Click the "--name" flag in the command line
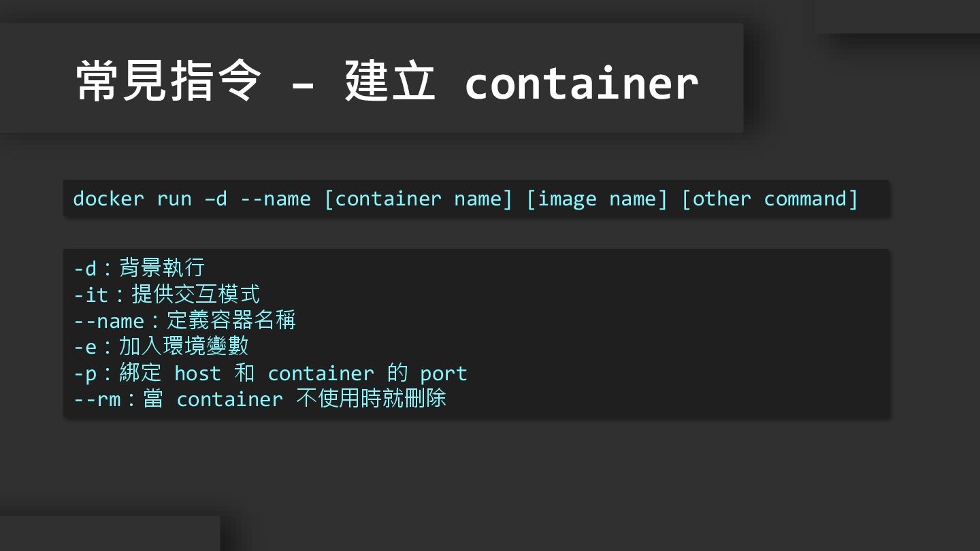The image size is (980, 551). point(276,199)
